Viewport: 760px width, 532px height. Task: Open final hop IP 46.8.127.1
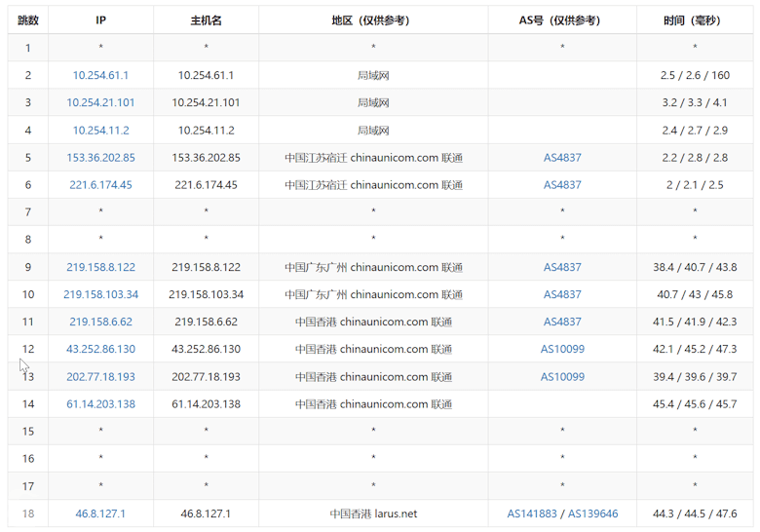click(100, 513)
